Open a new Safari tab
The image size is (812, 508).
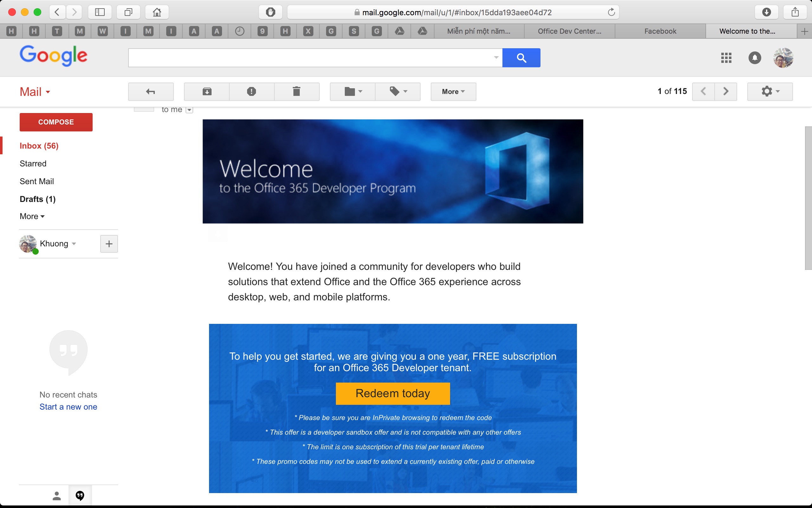[804, 31]
